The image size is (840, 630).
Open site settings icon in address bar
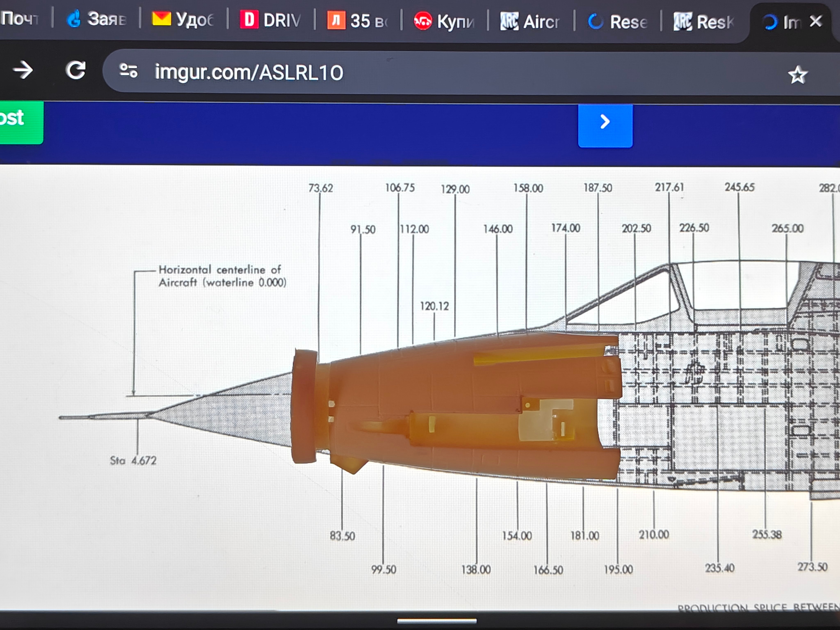pyautogui.click(x=128, y=71)
